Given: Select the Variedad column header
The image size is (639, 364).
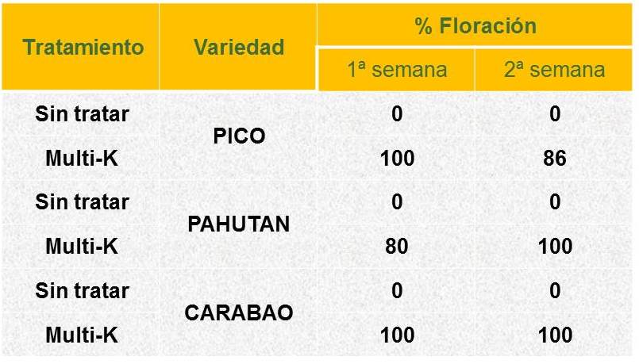Looking at the screenshot, I should 239,47.
